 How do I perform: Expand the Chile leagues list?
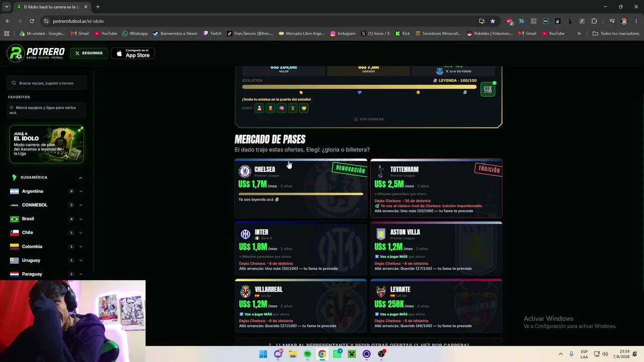pos(80,233)
